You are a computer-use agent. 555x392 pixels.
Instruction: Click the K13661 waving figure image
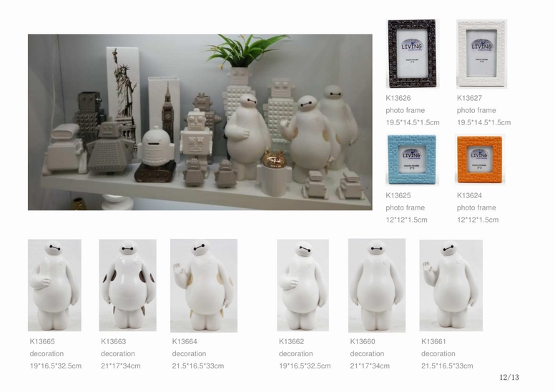pos(451,285)
